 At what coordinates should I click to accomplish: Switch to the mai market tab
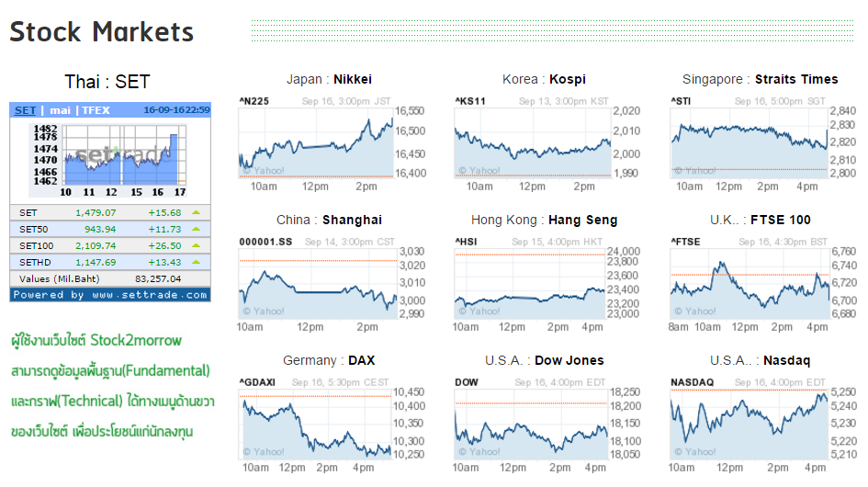pyautogui.click(x=60, y=110)
